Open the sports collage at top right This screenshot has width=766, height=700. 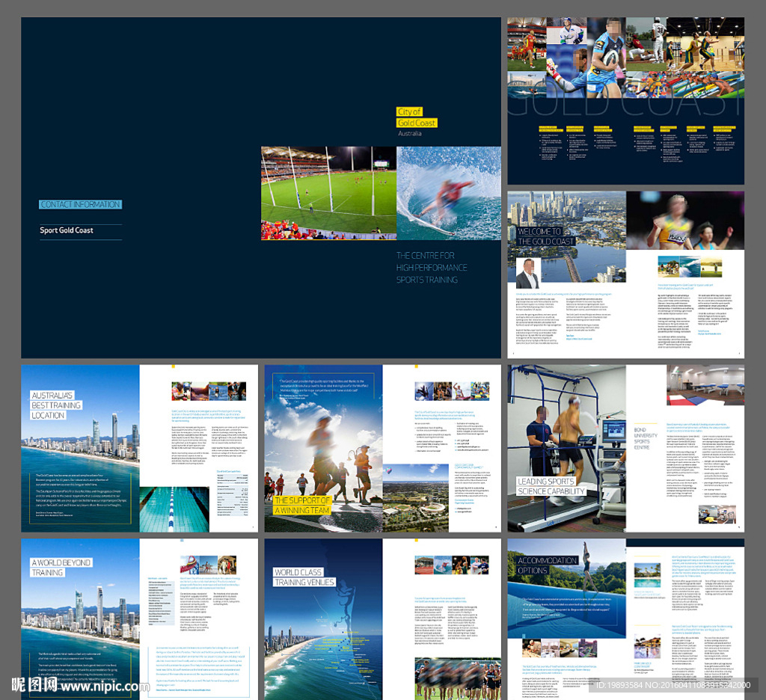click(x=626, y=58)
